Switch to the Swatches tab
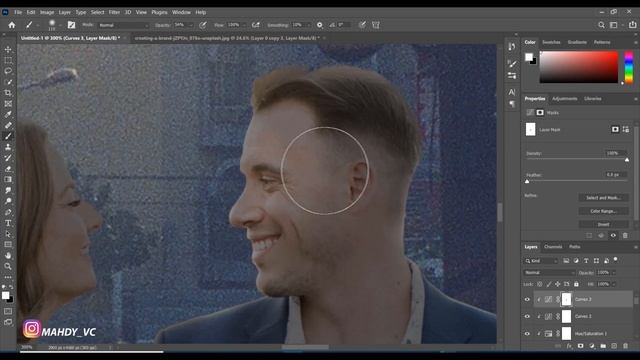 click(551, 42)
